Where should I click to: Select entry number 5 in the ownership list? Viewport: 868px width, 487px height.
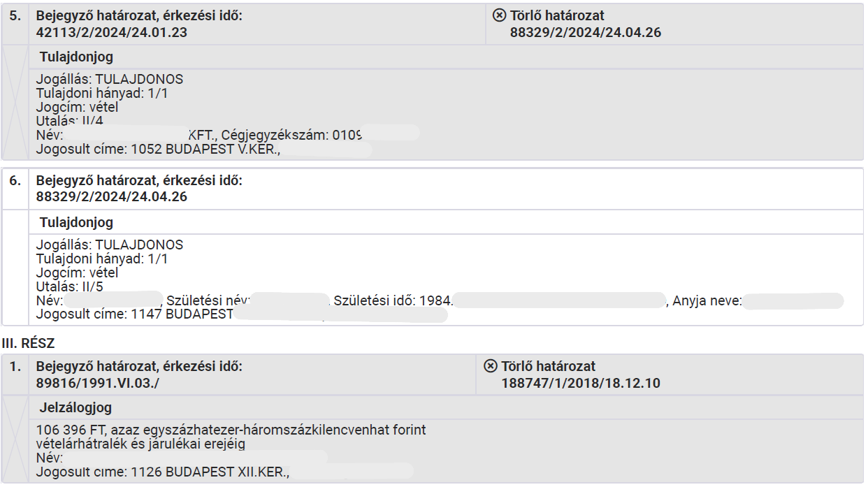point(15,15)
